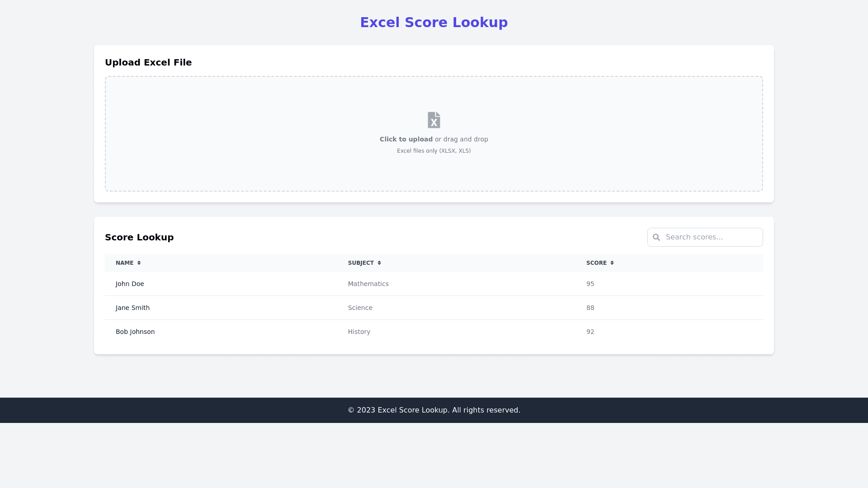
Task: Click the sort arrows next to NAME
Action: (138, 263)
